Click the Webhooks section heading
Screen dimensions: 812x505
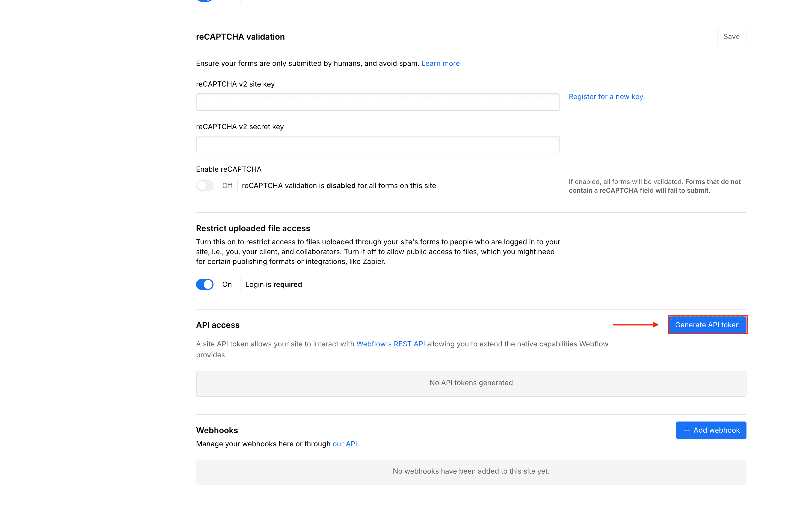pos(217,430)
